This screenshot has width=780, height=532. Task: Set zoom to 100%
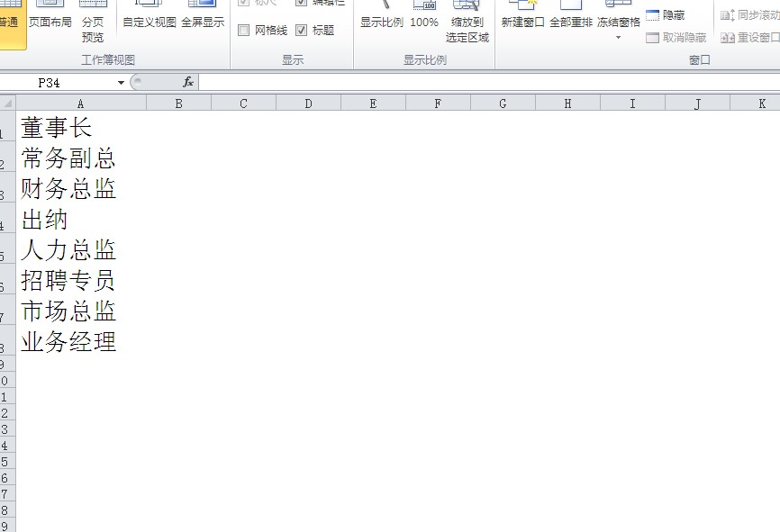[x=424, y=17]
